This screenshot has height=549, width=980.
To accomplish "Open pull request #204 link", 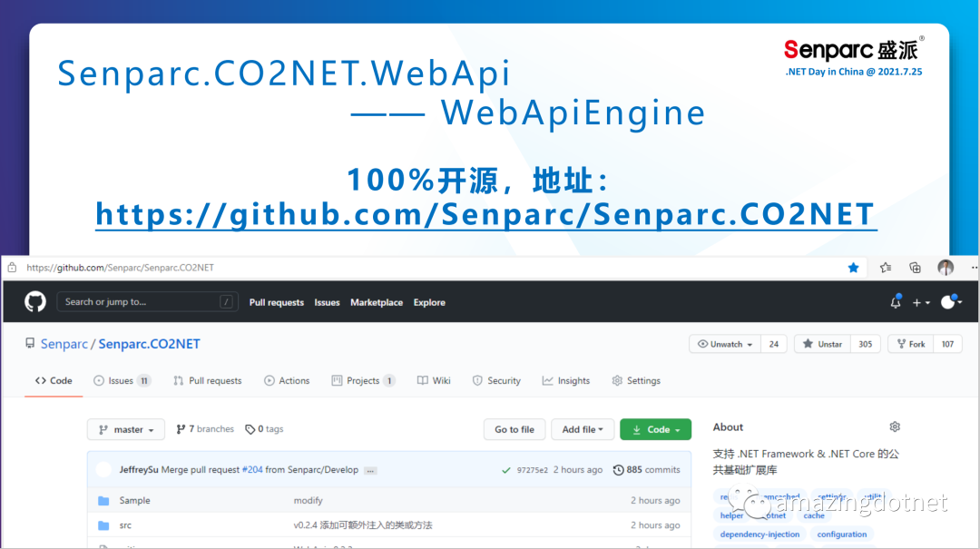I will click(x=252, y=469).
